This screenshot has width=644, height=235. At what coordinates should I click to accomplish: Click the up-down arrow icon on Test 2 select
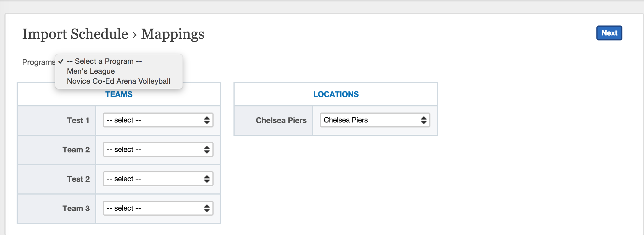click(x=207, y=179)
